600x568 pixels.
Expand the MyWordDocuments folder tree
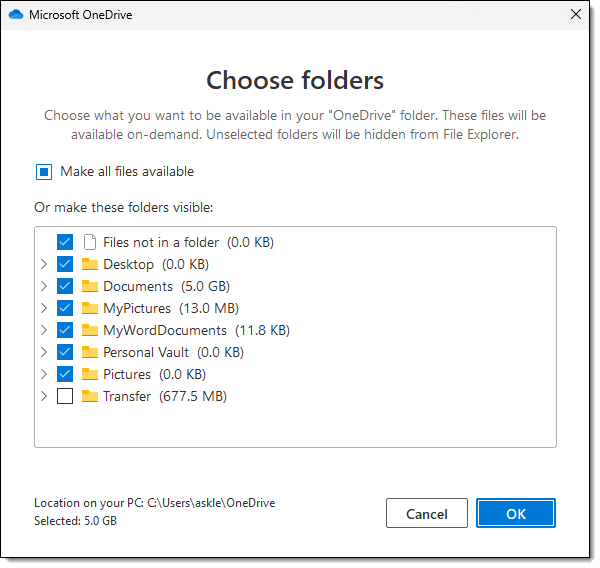tap(44, 330)
